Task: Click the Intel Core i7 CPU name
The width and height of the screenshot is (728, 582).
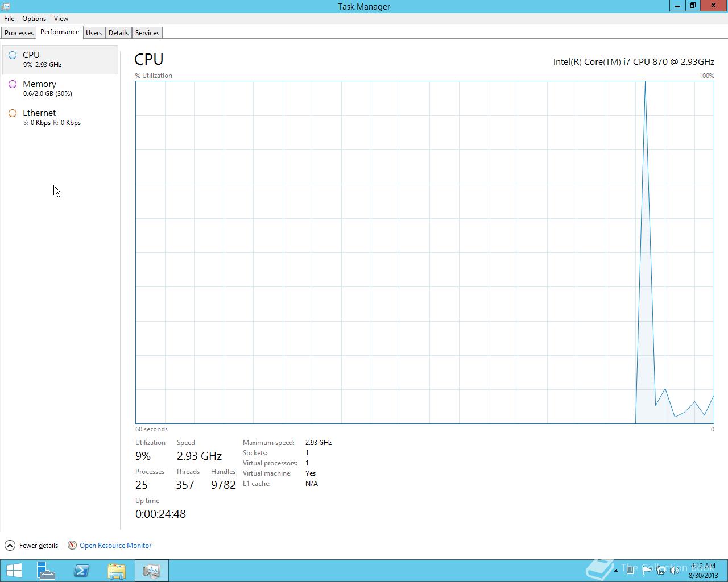Action: click(634, 62)
